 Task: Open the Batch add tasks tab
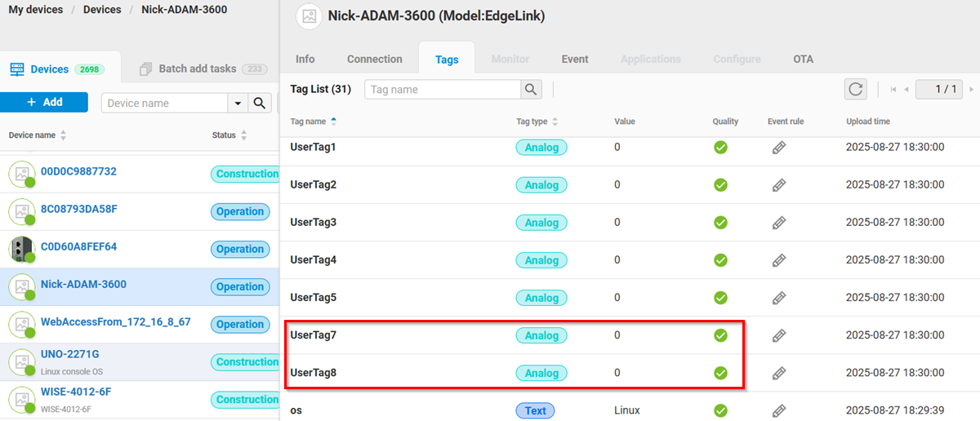tap(196, 69)
